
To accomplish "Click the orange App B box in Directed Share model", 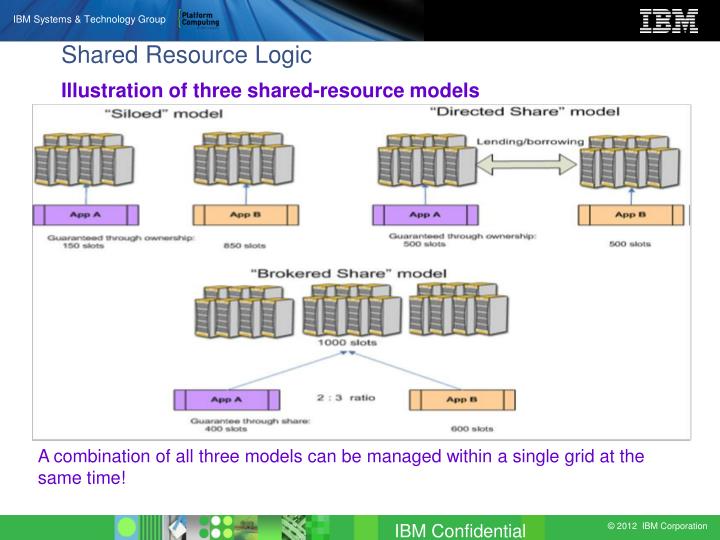I will (x=631, y=215).
